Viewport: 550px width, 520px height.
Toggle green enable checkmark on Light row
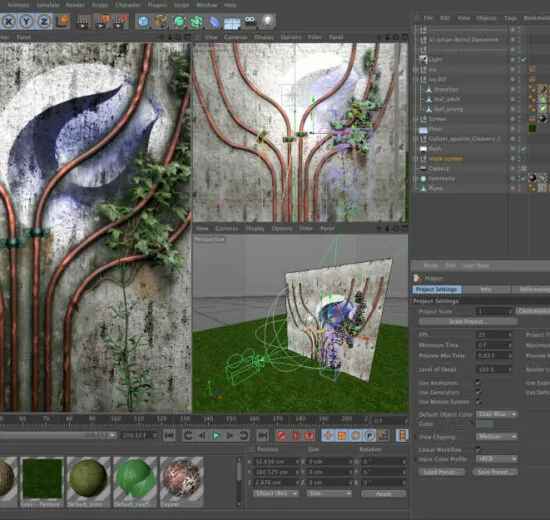coord(524,60)
